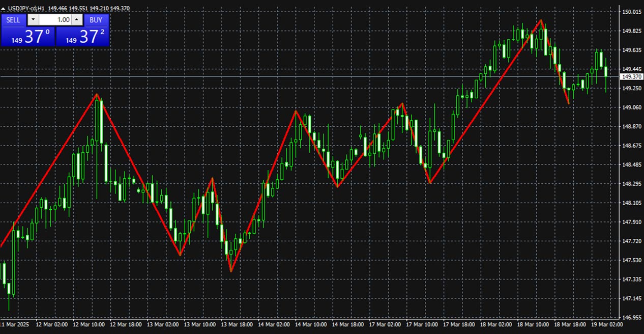The height and width of the screenshot is (334, 644).
Task: Decrease trade volume with down arrow
Action: tap(33, 20)
